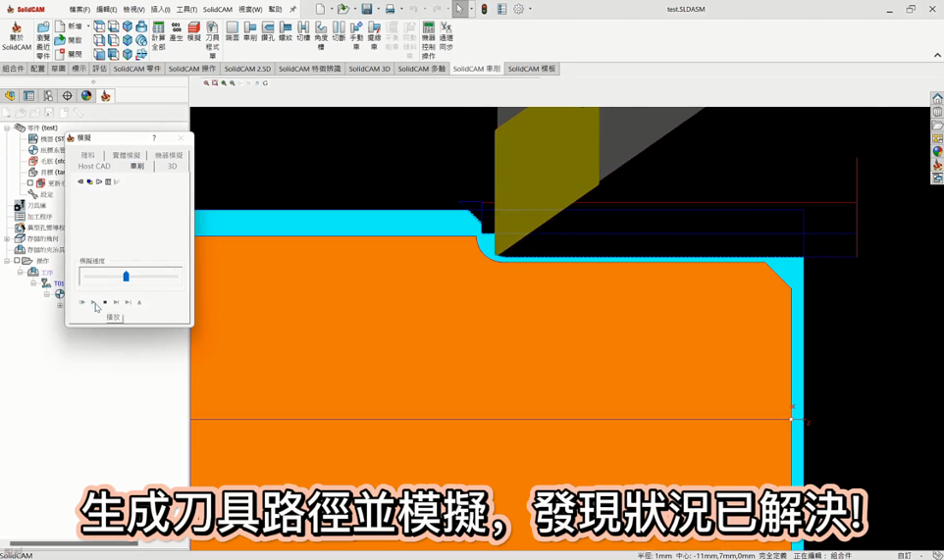Select the 車削 turning operation icon
The width and height of the screenshot is (944, 560).
click(250, 32)
